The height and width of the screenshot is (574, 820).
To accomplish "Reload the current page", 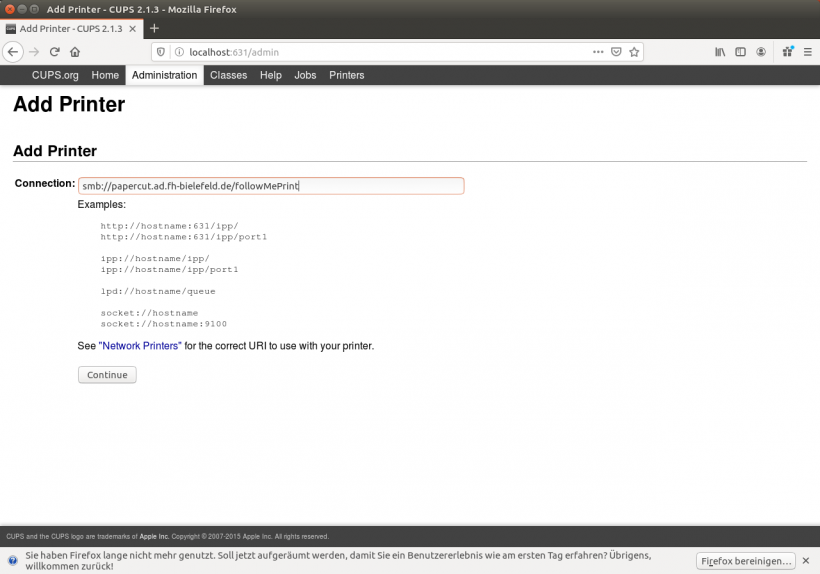I will [55, 52].
